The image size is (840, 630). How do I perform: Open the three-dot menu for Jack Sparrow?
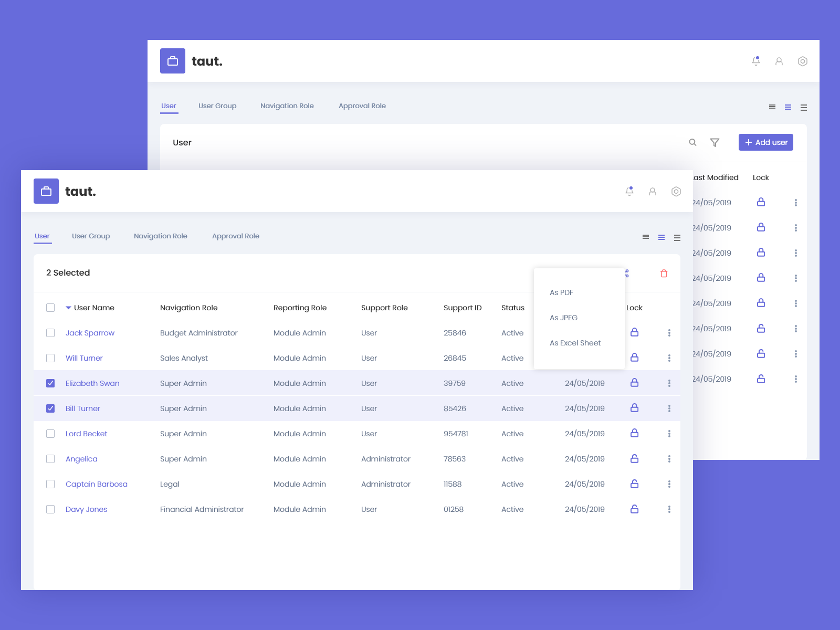(x=669, y=333)
